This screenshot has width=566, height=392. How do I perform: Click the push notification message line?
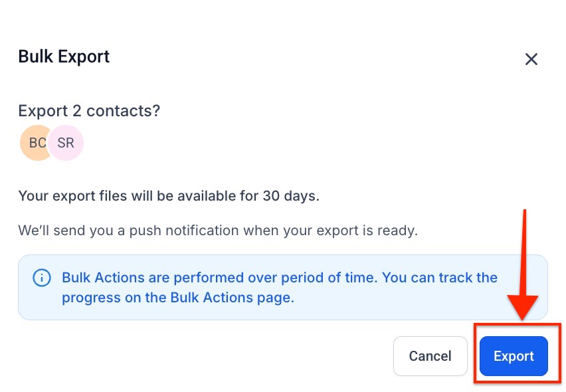[218, 231]
